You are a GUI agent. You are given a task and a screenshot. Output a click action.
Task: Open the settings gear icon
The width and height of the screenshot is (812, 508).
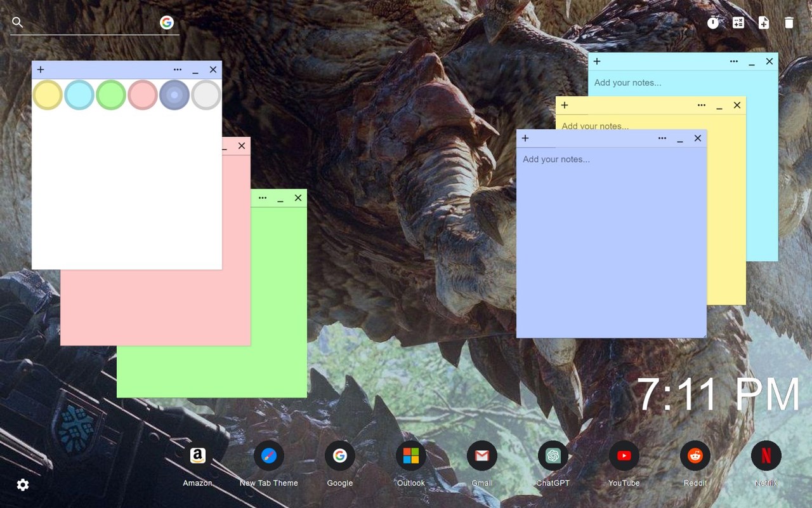point(23,485)
